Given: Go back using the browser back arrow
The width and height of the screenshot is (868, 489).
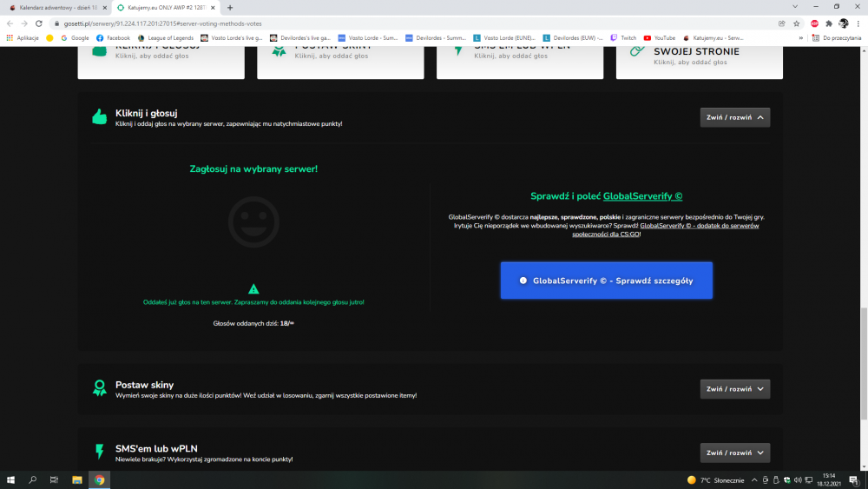Looking at the screenshot, I should point(10,23).
